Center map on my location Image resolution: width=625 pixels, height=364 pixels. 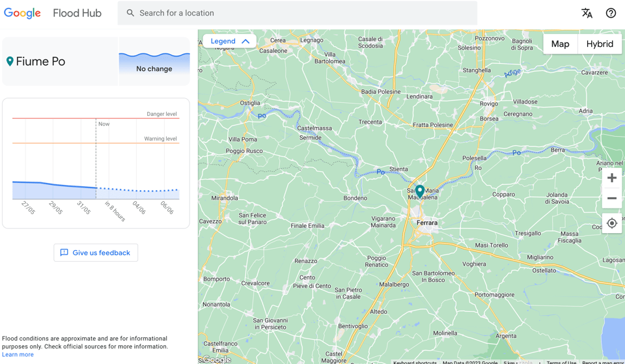click(x=611, y=223)
